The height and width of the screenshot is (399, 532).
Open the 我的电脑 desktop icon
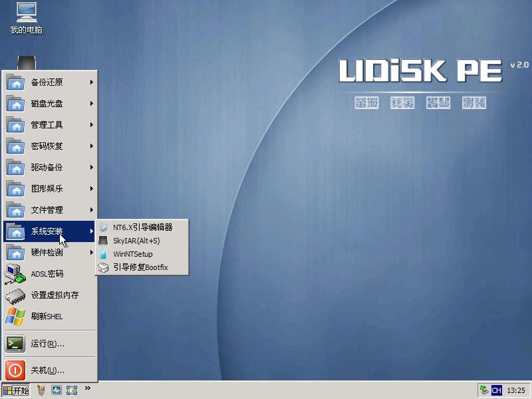[x=26, y=18]
